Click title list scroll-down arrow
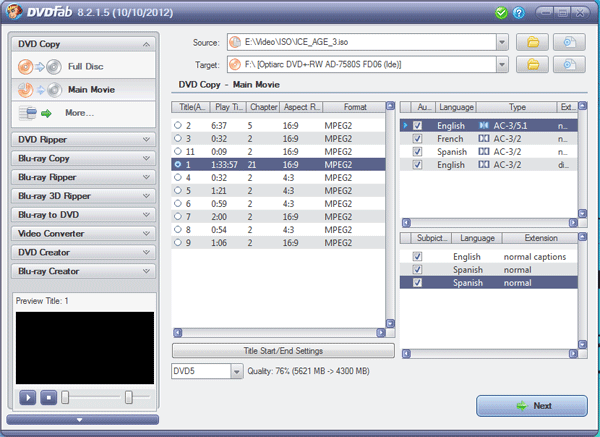 [390, 323]
